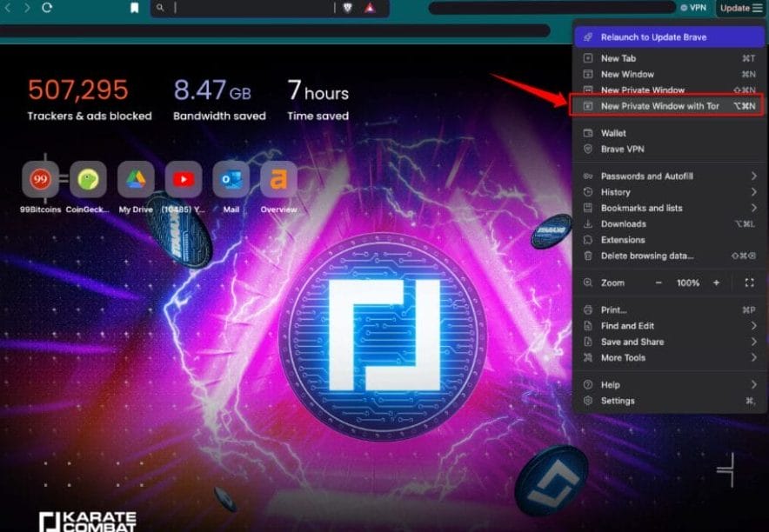
Task: Click the browser back arrow
Action: 8,8
